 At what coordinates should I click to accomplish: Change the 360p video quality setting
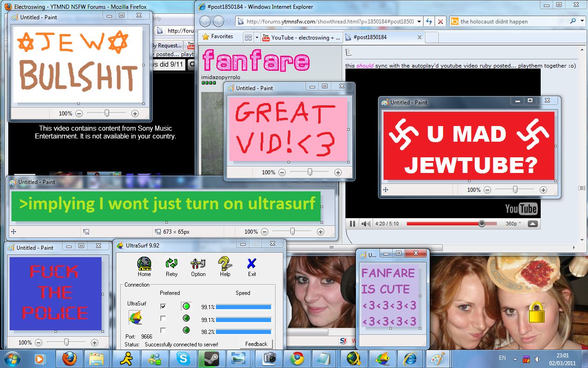[x=514, y=224]
